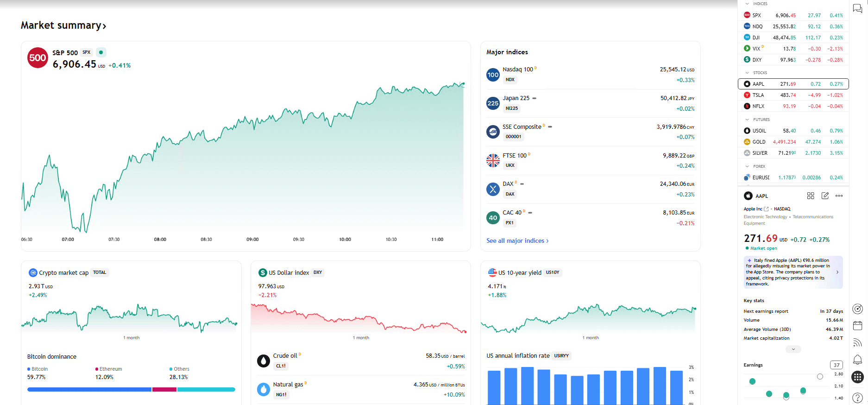868x405 pixels.
Task: Click blue Bitcoin segment of dominance bar
Action: (x=89, y=390)
